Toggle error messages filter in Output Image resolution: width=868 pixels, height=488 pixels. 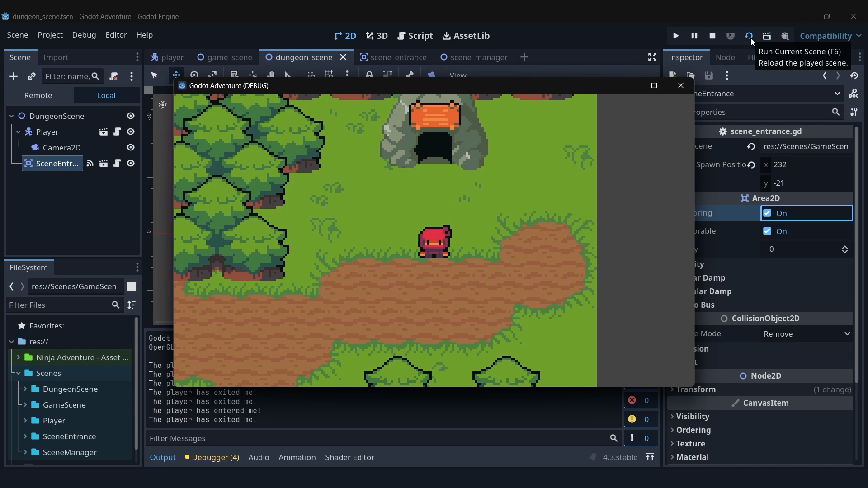[641, 400]
